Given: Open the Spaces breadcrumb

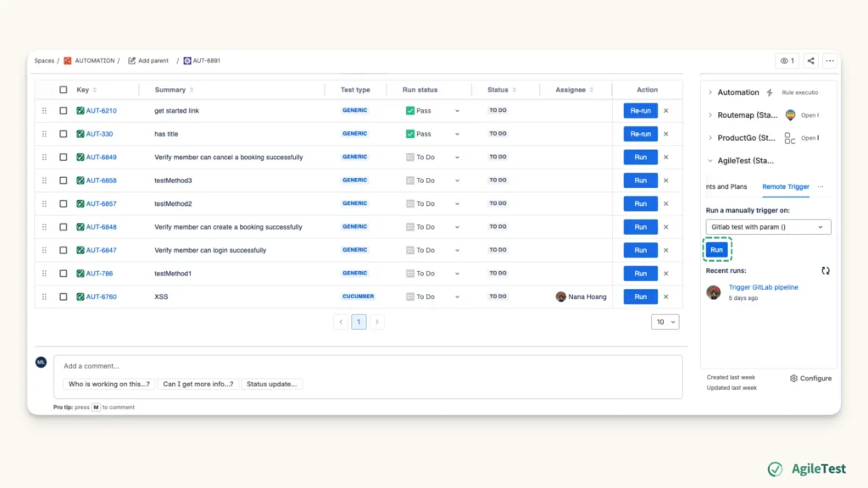Looking at the screenshot, I should click(x=44, y=61).
